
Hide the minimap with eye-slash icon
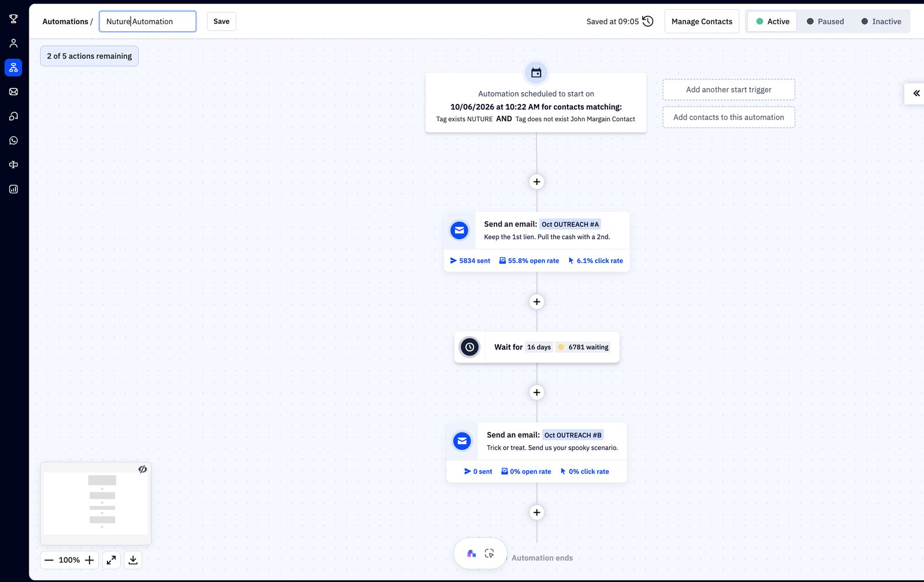tap(143, 469)
